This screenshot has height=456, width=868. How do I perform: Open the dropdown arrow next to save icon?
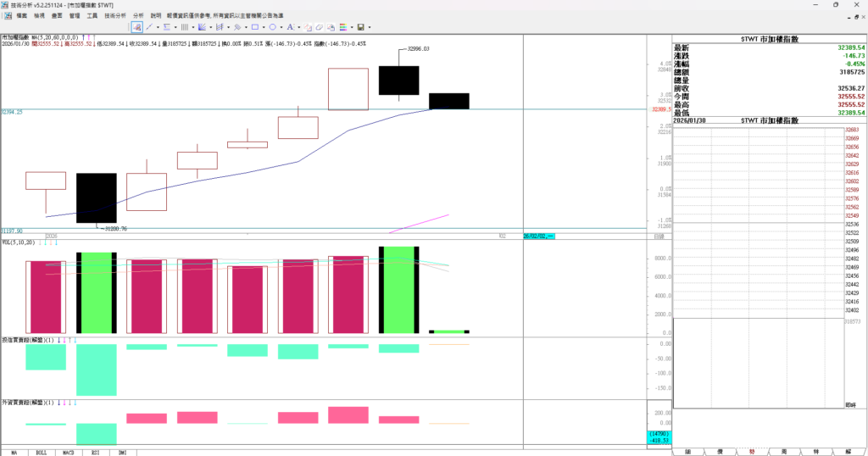tap(370, 27)
